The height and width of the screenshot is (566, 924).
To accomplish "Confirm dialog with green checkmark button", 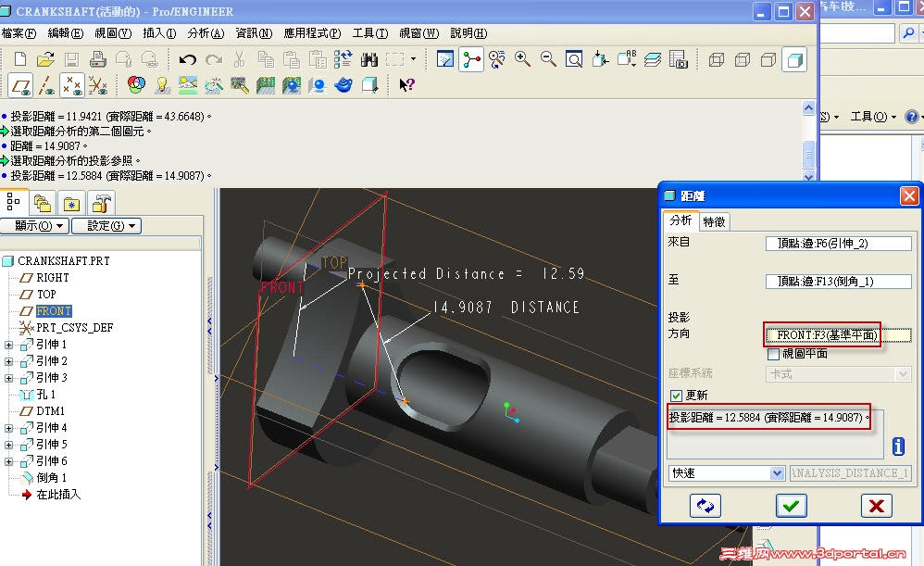I will [792, 505].
